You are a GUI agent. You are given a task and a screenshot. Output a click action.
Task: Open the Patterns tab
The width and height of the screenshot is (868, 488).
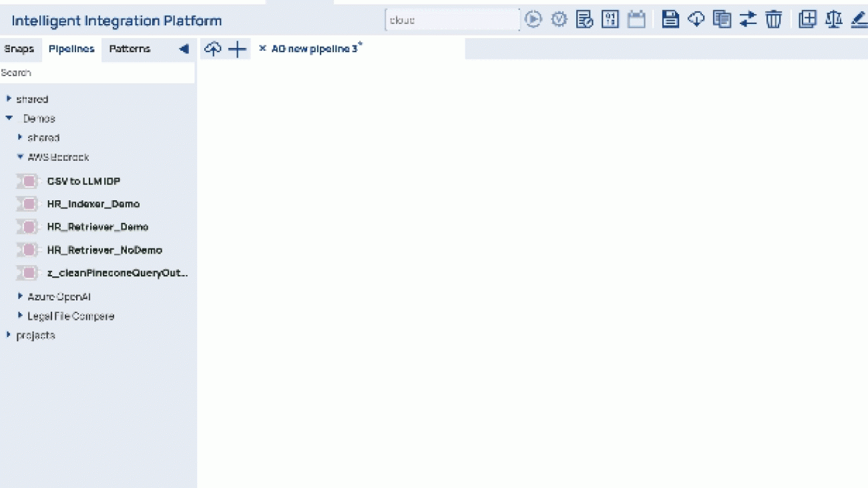130,49
